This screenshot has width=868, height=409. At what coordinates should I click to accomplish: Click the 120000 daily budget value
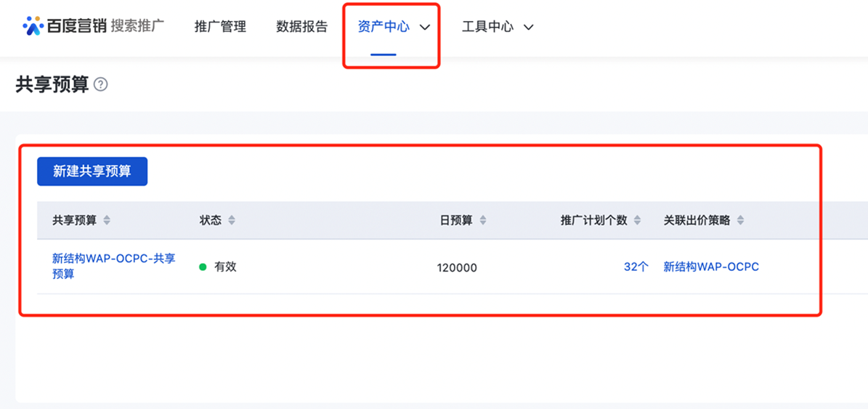click(x=457, y=268)
